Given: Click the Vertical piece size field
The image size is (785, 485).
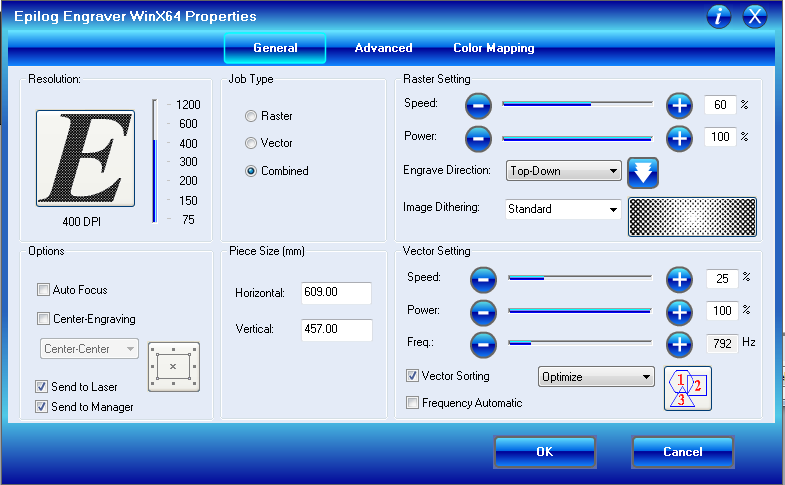Looking at the screenshot, I should [x=336, y=330].
